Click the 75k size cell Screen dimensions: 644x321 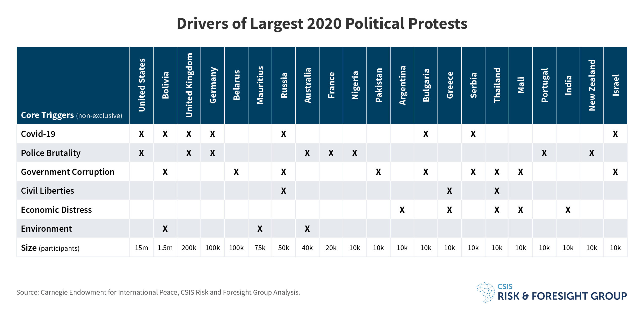point(260,248)
